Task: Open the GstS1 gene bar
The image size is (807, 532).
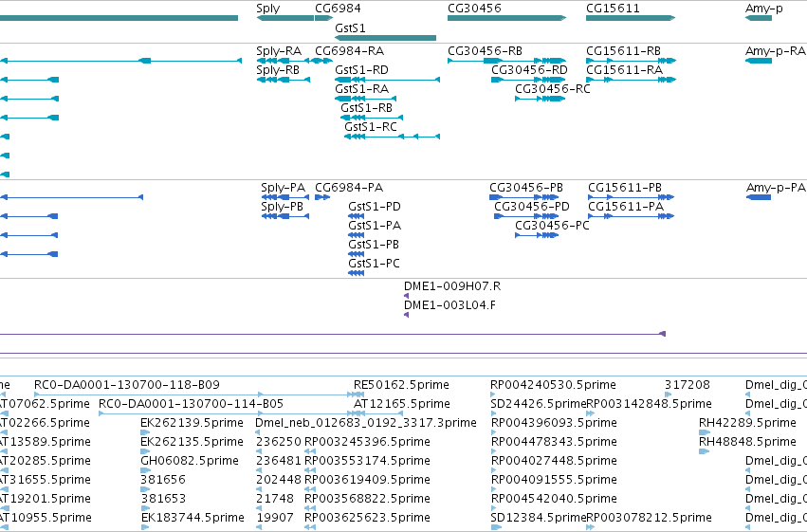Action: [x=386, y=38]
